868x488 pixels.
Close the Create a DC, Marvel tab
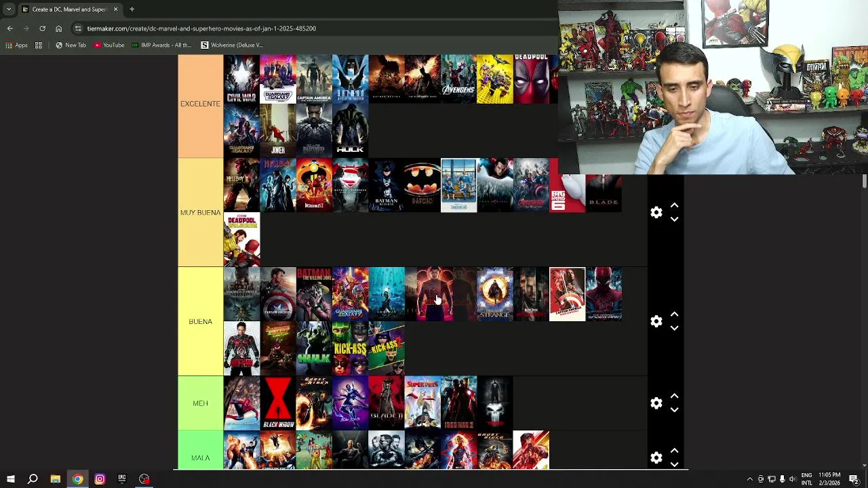coord(115,9)
